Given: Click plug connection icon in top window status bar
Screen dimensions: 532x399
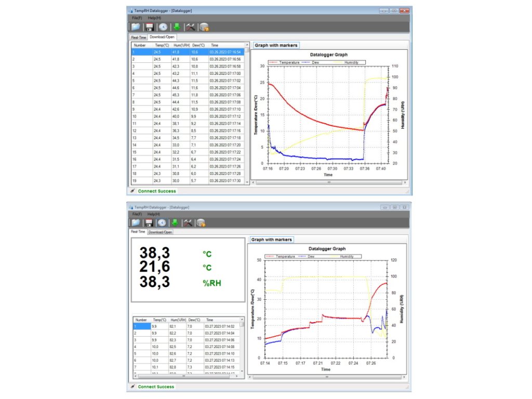Looking at the screenshot, I should [x=132, y=191].
